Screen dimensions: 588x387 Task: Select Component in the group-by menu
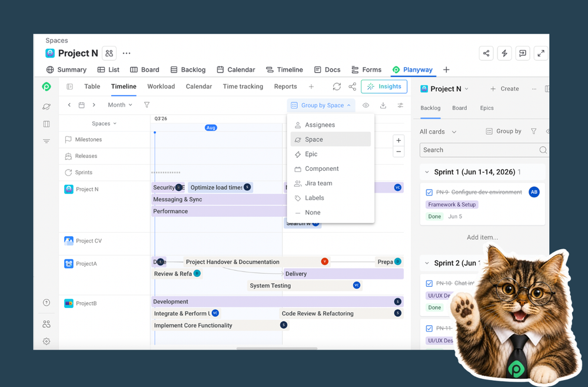tap(331, 169)
